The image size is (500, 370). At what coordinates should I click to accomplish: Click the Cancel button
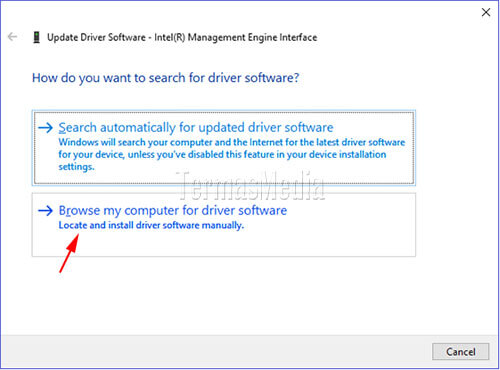pos(461,352)
